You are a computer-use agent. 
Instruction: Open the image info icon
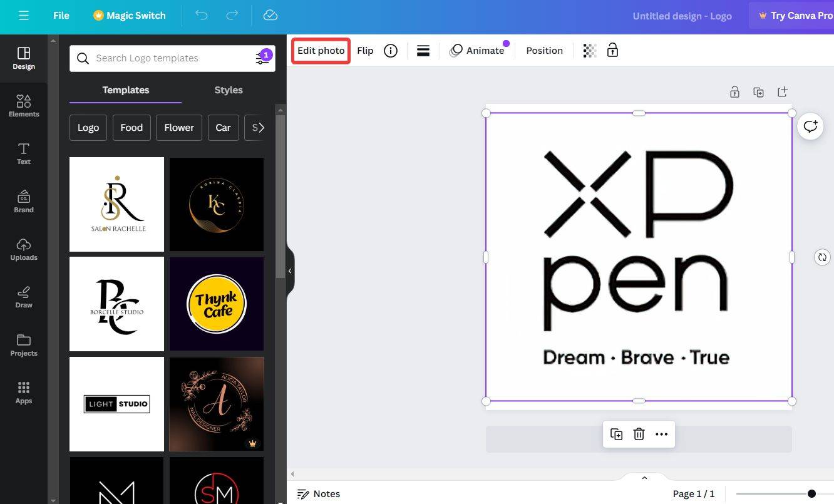click(391, 51)
